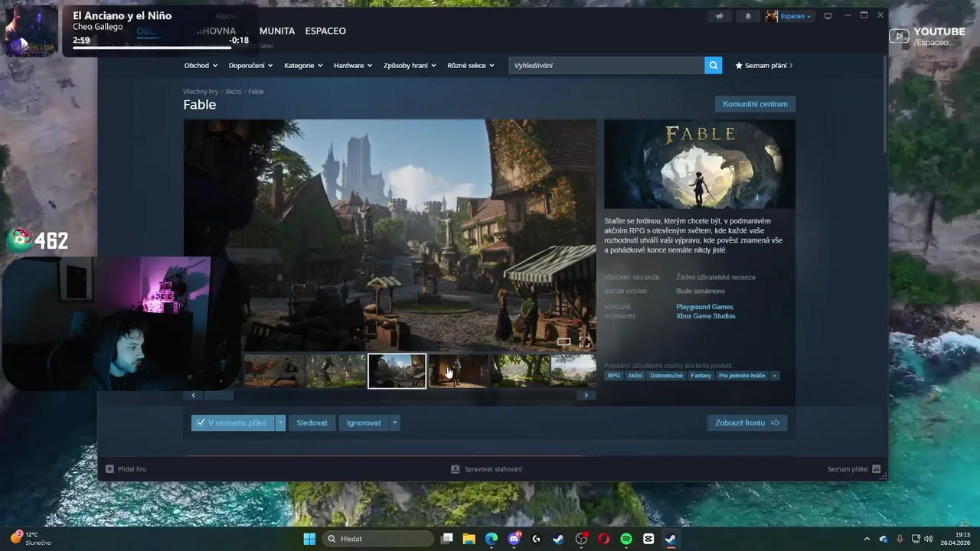Screen dimensions: 980x551
Task: Toggle theater mode on the screenshot viewer
Action: coord(563,342)
